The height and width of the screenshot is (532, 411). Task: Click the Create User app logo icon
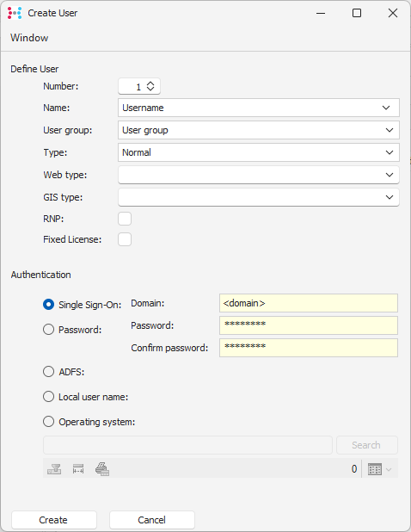(x=15, y=13)
